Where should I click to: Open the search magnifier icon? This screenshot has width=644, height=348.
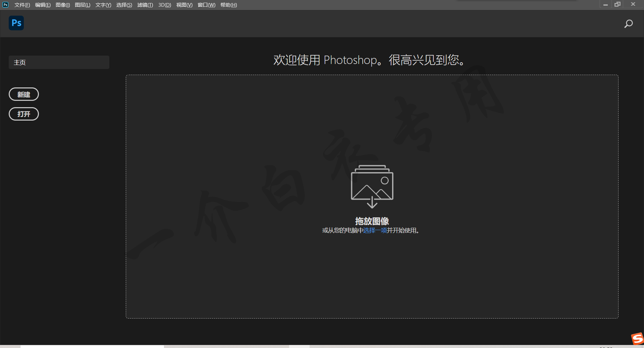[628, 24]
